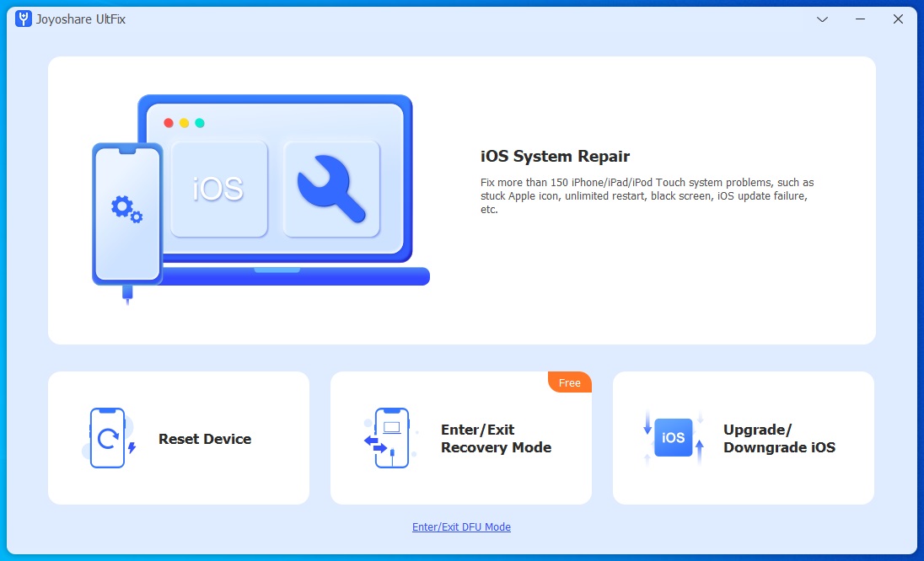
Task: Click the blue wrench icon tile
Action: tap(331, 189)
